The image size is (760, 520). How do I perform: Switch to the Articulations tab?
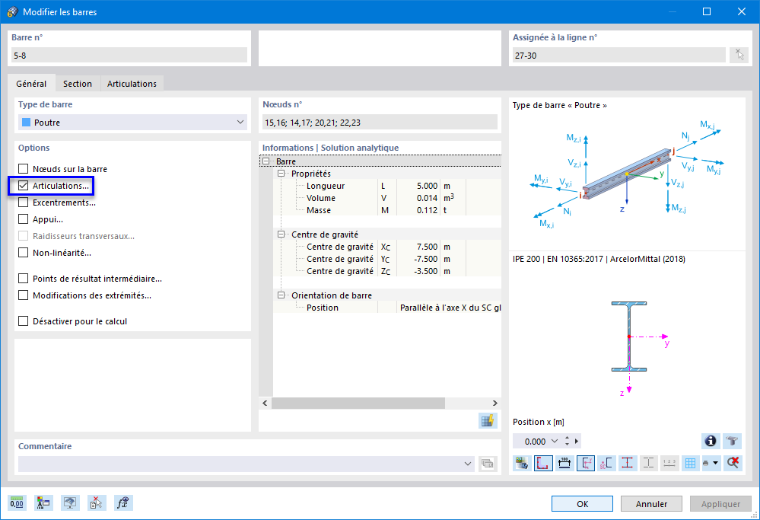coord(132,83)
